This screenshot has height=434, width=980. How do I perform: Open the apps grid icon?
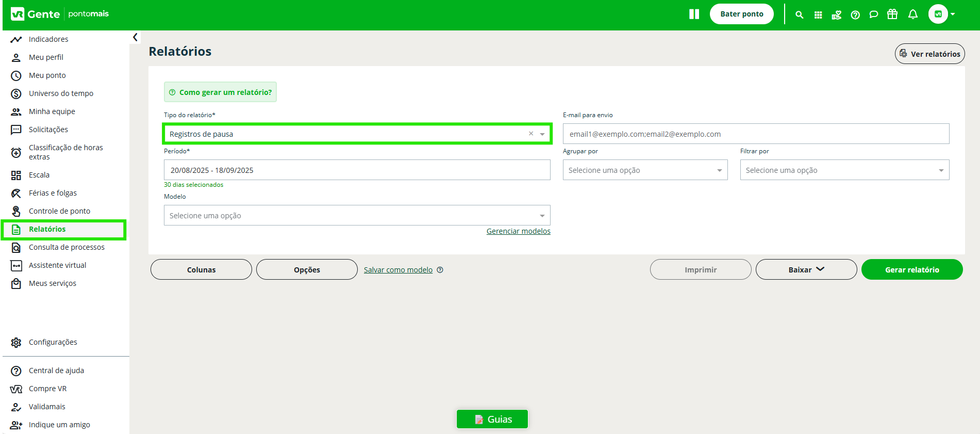[818, 15]
